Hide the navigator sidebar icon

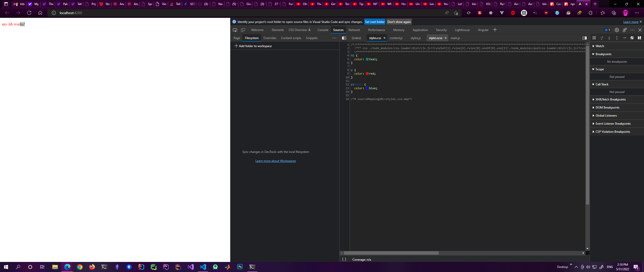click(x=344, y=38)
